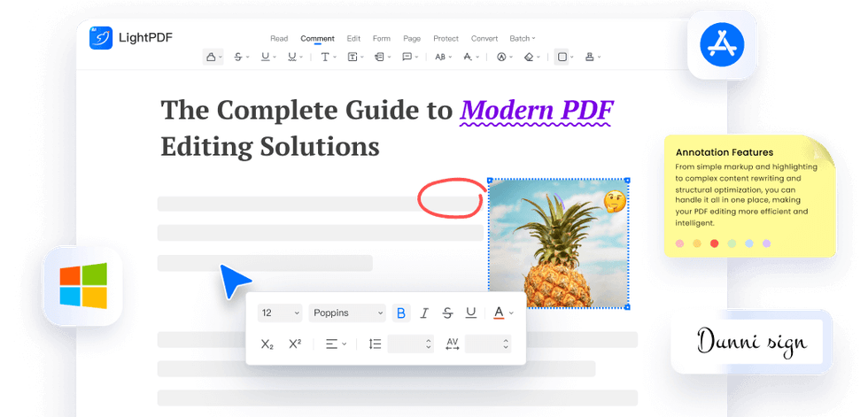Apply italic formatting in floating toolbar
868x417 pixels.
click(424, 313)
